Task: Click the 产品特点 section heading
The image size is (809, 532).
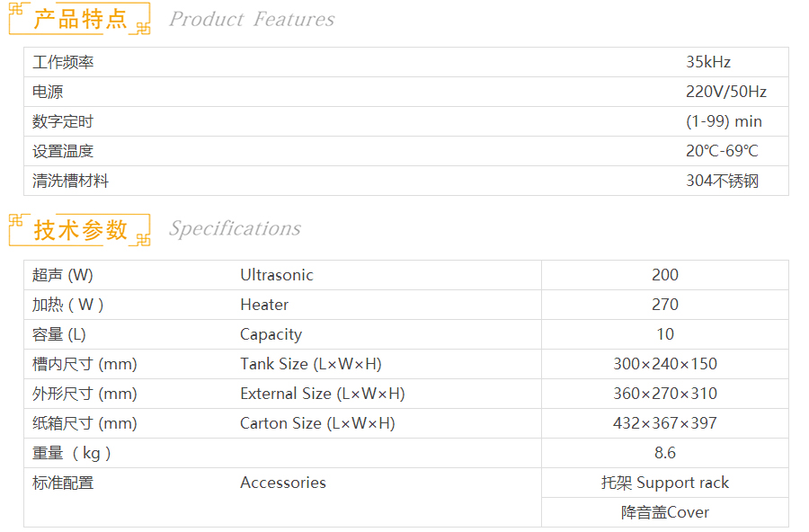Action: click(x=80, y=19)
